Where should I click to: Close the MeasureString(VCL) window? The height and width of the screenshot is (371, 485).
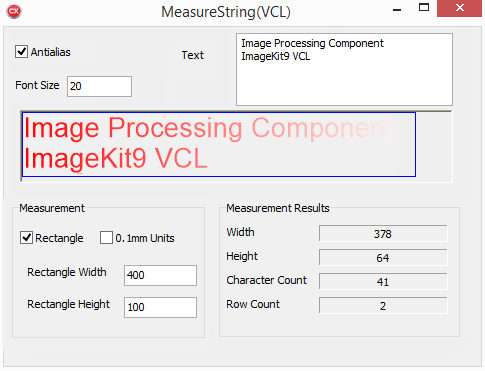460,8
